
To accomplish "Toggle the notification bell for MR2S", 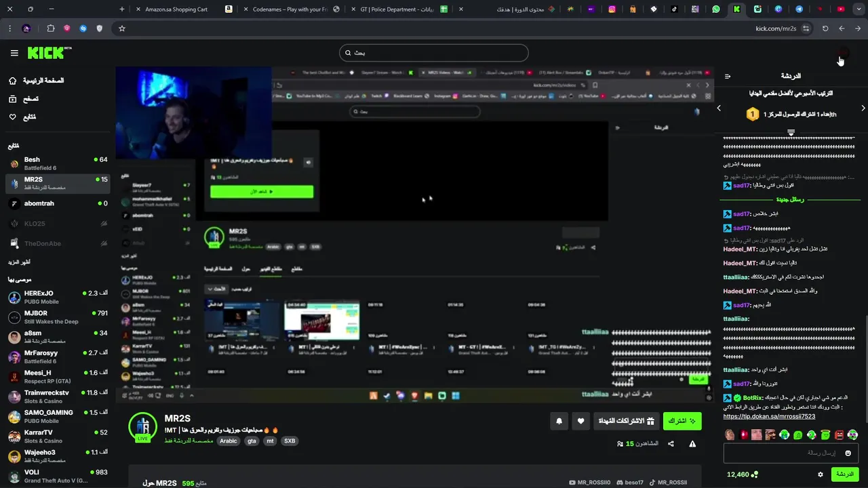I will [x=559, y=421].
